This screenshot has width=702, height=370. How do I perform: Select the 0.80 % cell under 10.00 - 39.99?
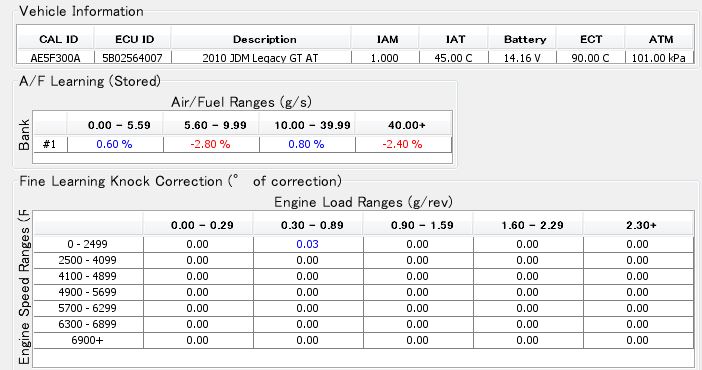[x=307, y=144]
